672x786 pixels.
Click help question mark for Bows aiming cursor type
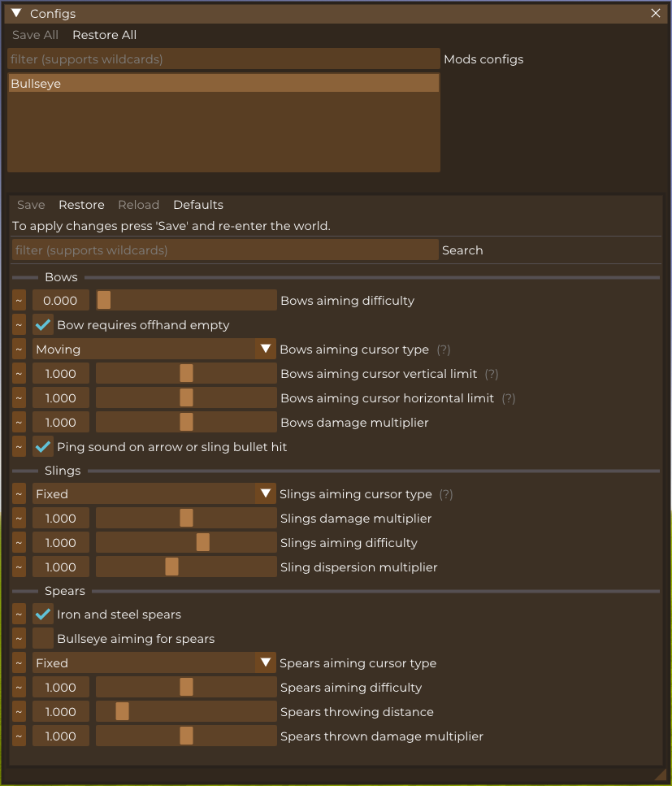(444, 350)
